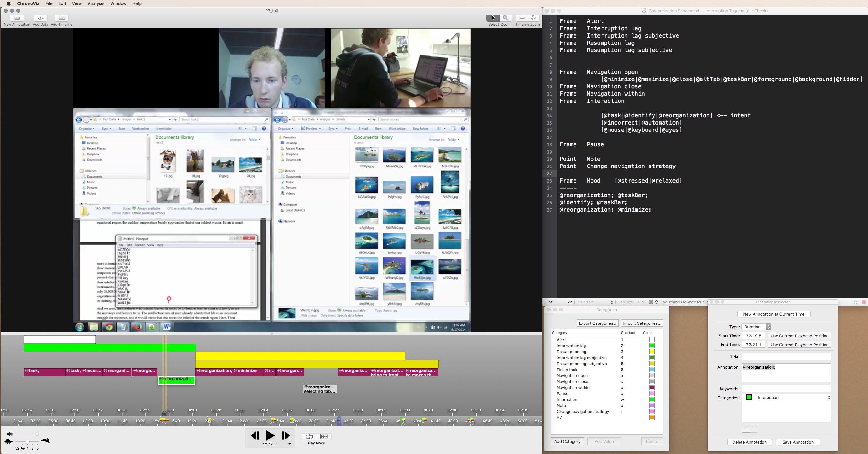This screenshot has height=454, width=868.
Task: Click the End Time input field
Action: click(x=753, y=345)
